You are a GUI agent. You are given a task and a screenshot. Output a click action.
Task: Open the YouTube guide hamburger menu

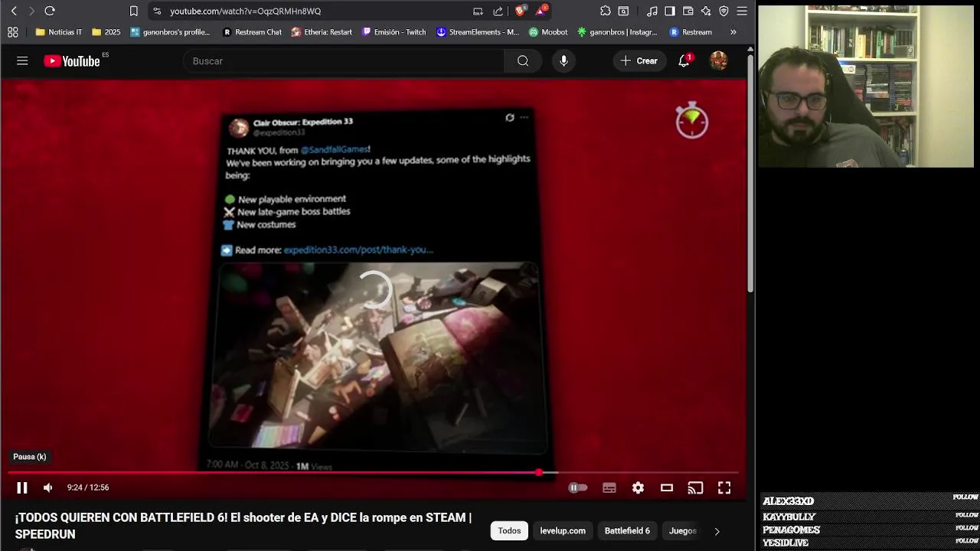[x=22, y=60]
